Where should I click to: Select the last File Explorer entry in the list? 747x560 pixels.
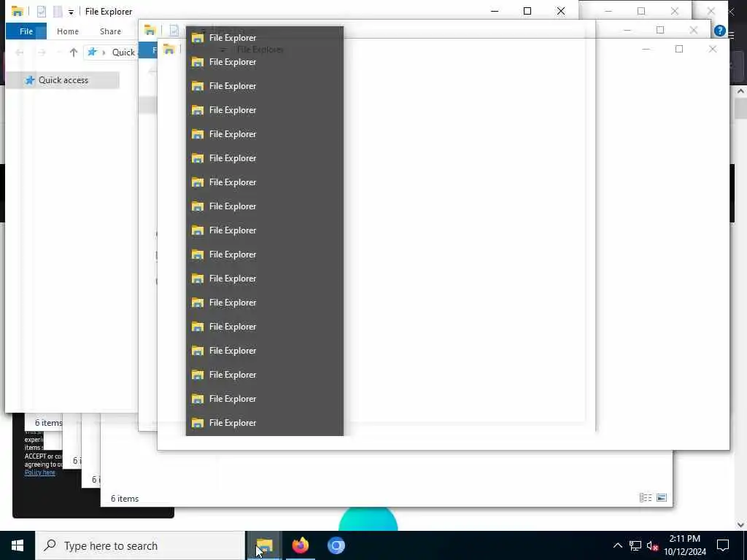(x=264, y=423)
